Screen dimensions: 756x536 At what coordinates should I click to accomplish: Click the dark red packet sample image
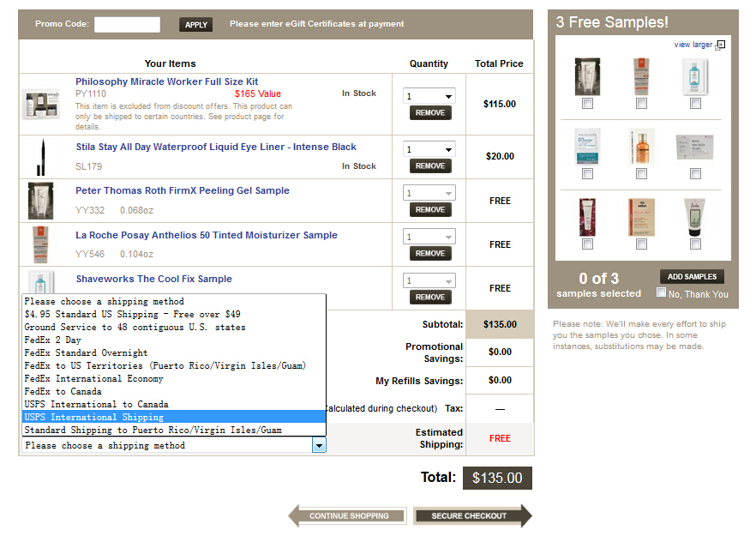(x=587, y=217)
